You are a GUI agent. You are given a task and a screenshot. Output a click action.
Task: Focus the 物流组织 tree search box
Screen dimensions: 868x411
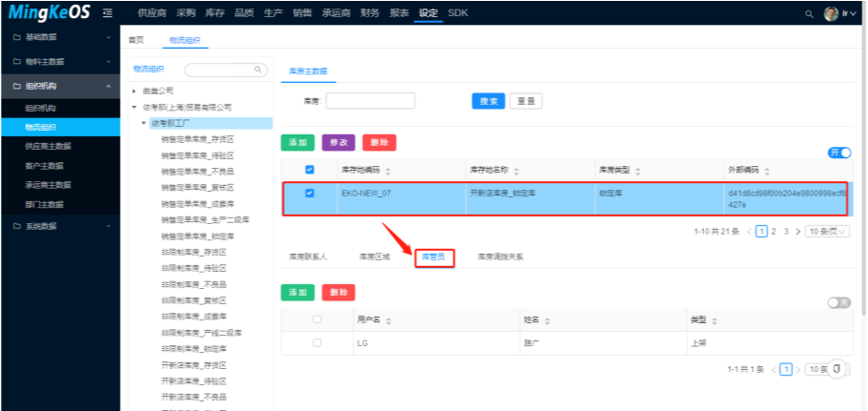pos(226,70)
